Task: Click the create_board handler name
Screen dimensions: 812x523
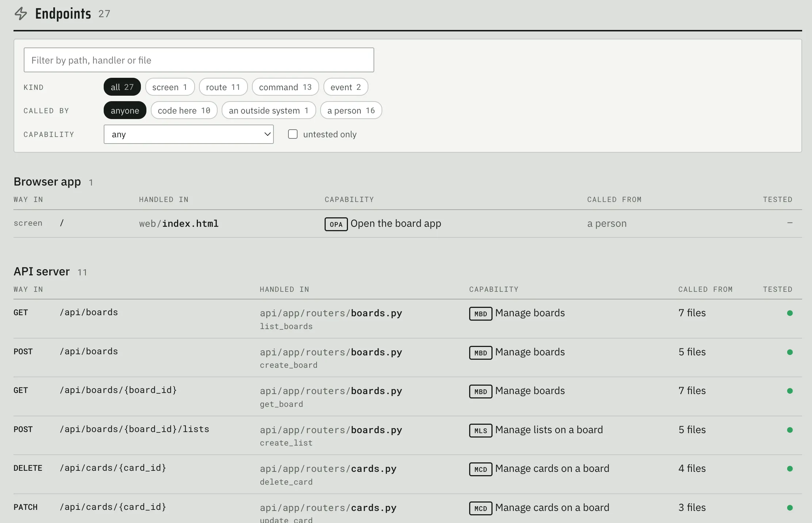Action: [288, 365]
